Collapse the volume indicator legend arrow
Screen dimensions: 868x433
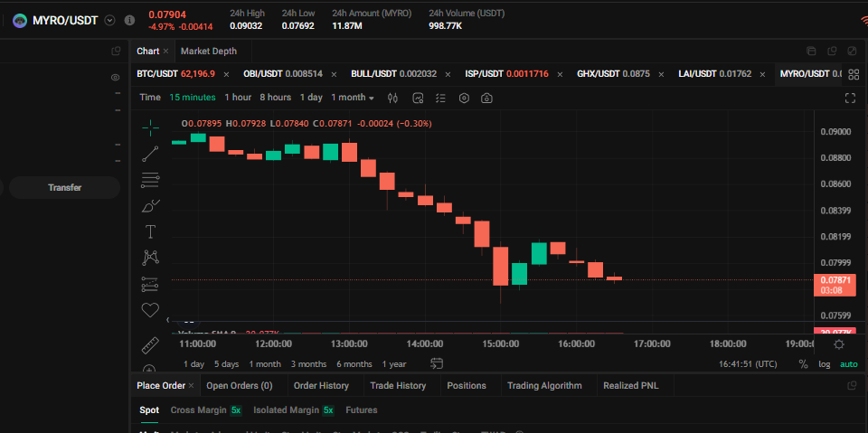(168, 319)
